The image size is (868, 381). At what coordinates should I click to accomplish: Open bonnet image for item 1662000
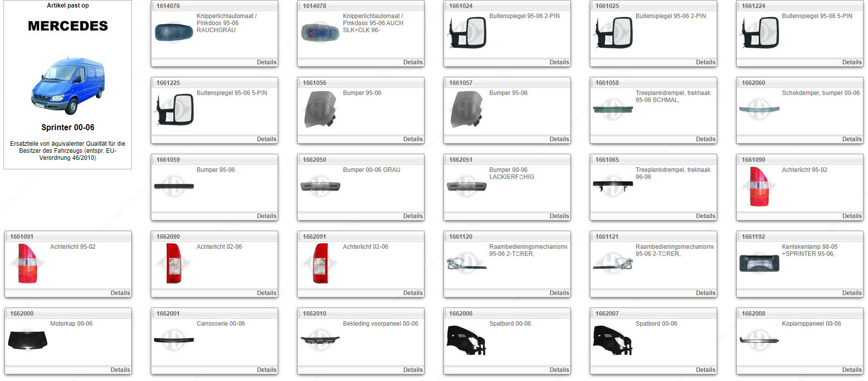(x=28, y=340)
